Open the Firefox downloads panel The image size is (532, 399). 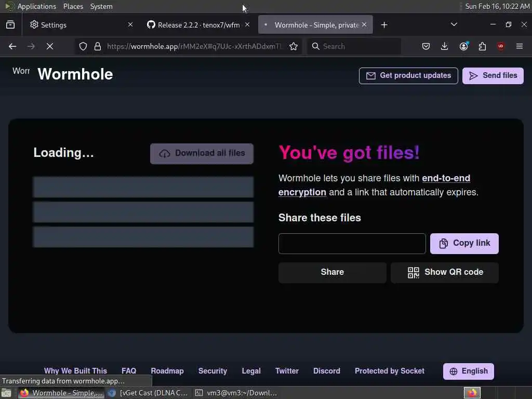tap(445, 46)
